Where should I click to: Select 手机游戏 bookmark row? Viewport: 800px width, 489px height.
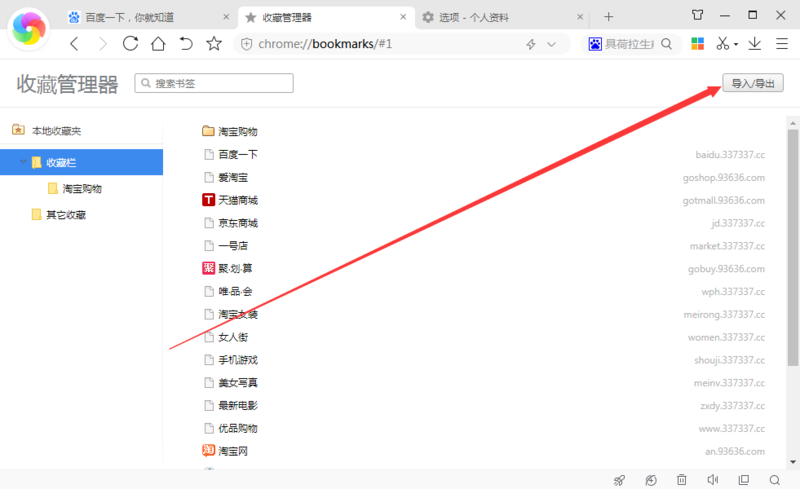pyautogui.click(x=483, y=360)
